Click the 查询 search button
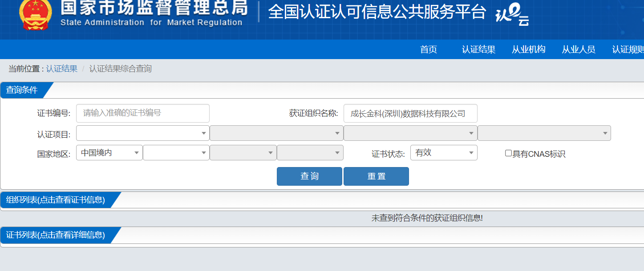Viewport: 644px width, 271px height. coord(309,176)
